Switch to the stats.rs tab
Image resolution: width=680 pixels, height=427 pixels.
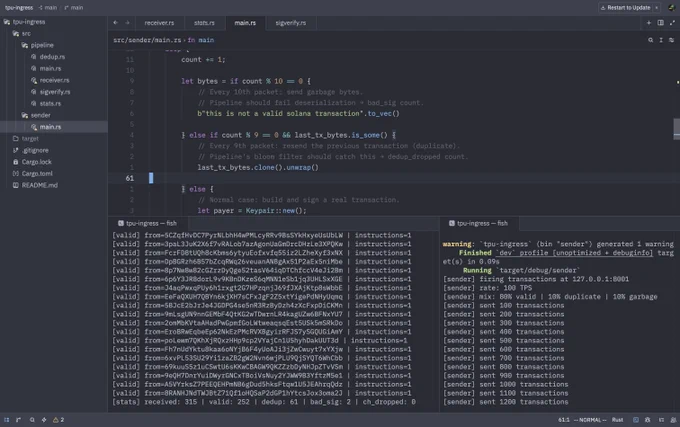(x=204, y=23)
